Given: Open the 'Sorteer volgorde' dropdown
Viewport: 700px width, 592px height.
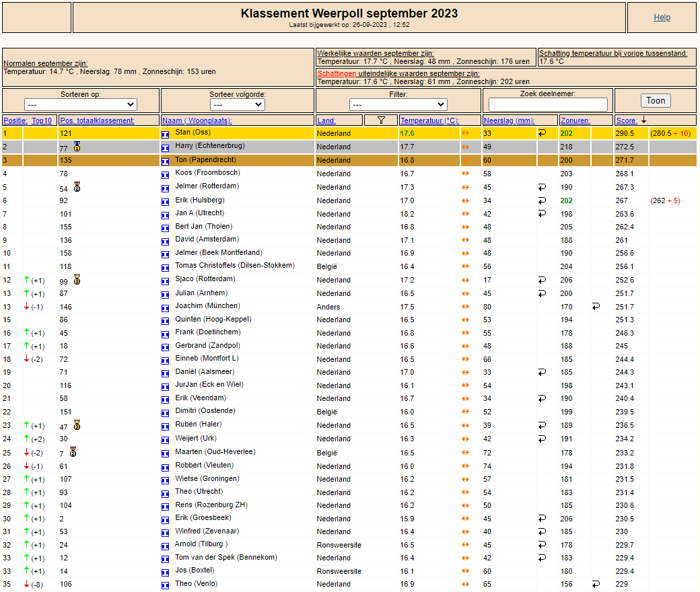Looking at the screenshot, I should pos(237,105).
